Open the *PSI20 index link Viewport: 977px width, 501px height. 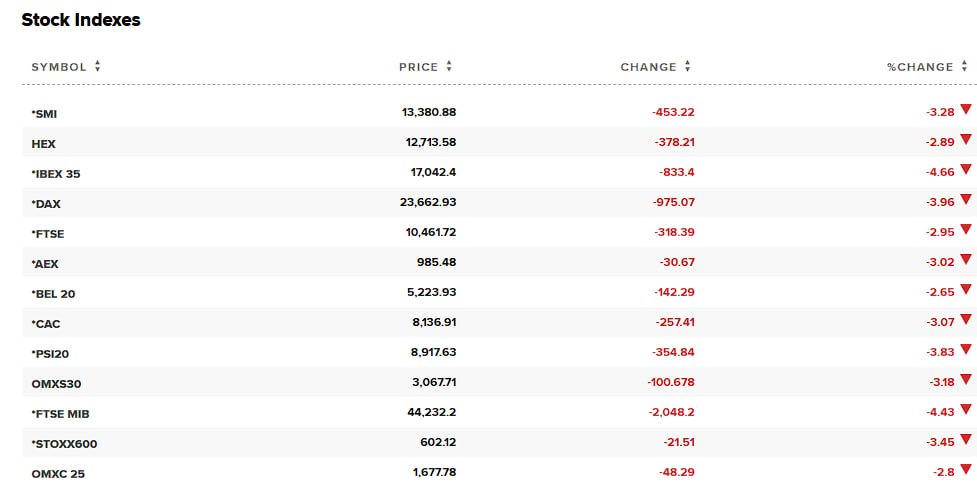coord(50,354)
